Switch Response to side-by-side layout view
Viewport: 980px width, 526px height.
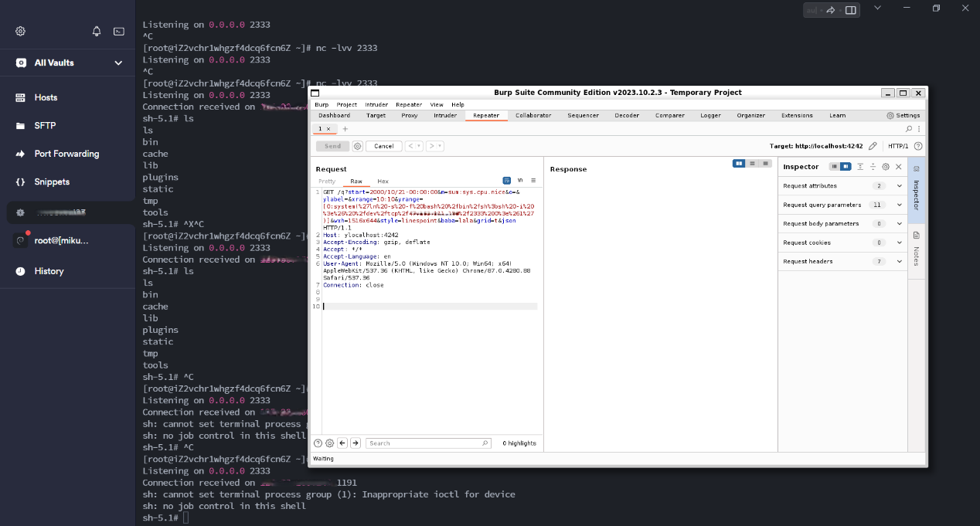(x=740, y=164)
